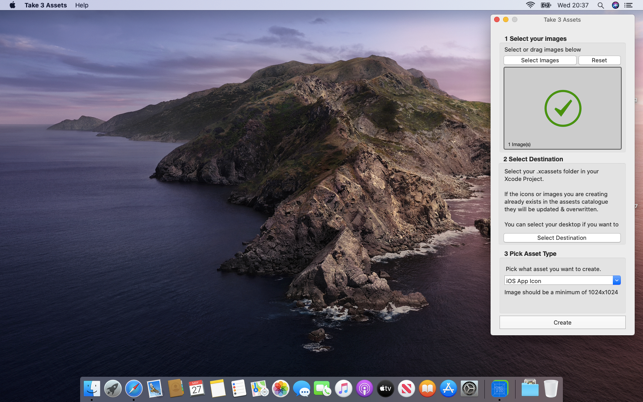Open System Preferences gear in dock
Viewport: 643px width, 402px height.
(x=469, y=388)
